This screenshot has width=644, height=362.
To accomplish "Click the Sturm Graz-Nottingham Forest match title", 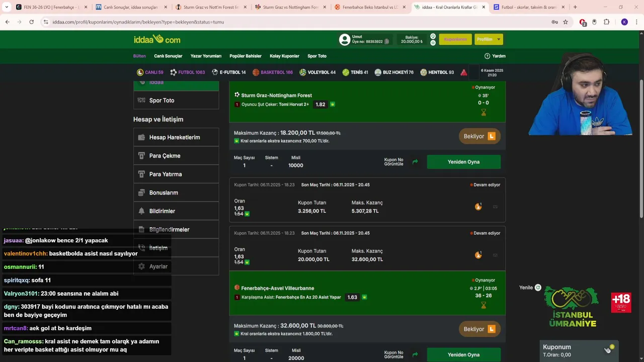I will (x=276, y=95).
